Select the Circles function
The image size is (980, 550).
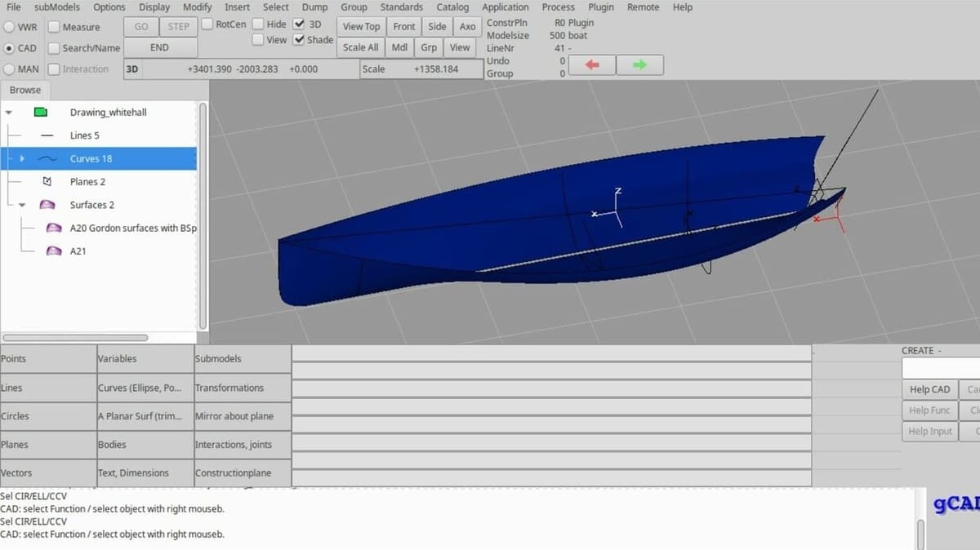click(48, 416)
